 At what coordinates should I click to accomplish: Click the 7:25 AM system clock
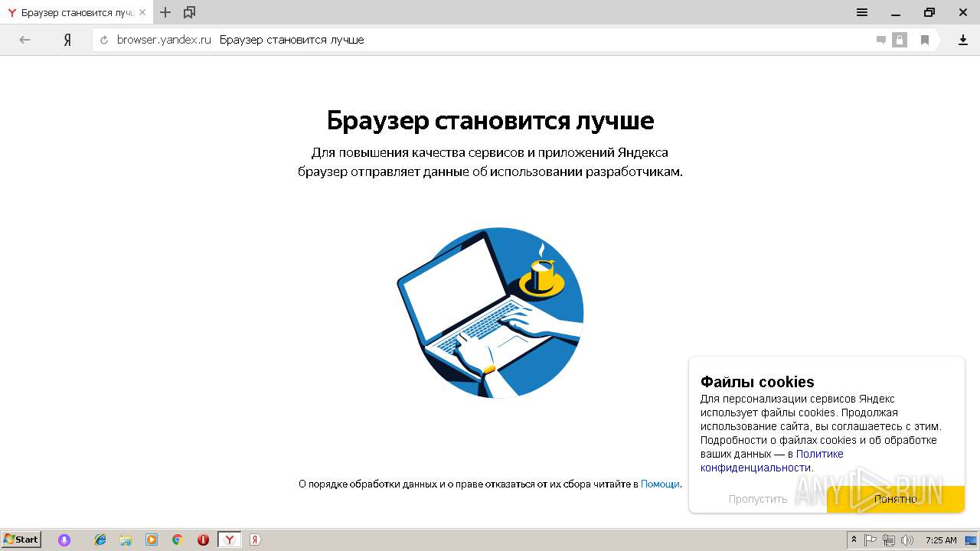point(941,540)
